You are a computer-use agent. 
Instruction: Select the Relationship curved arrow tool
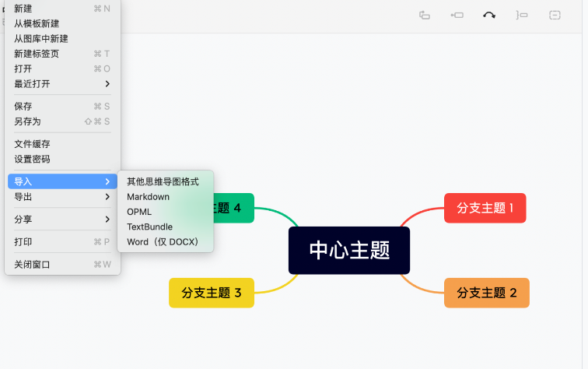[489, 15]
